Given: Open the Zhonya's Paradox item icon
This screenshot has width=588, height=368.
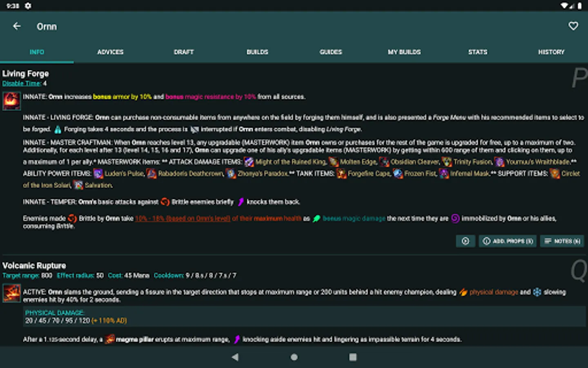Looking at the screenshot, I should pyautogui.click(x=231, y=173).
